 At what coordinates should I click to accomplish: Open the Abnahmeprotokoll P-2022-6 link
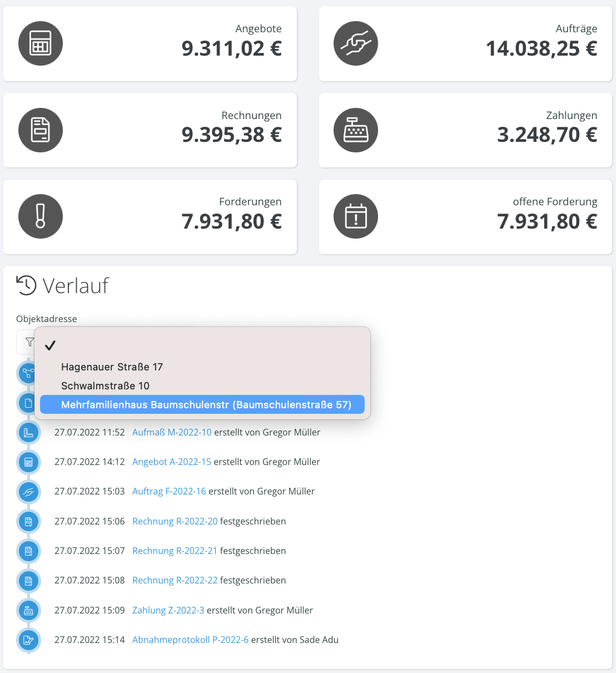tap(190, 640)
